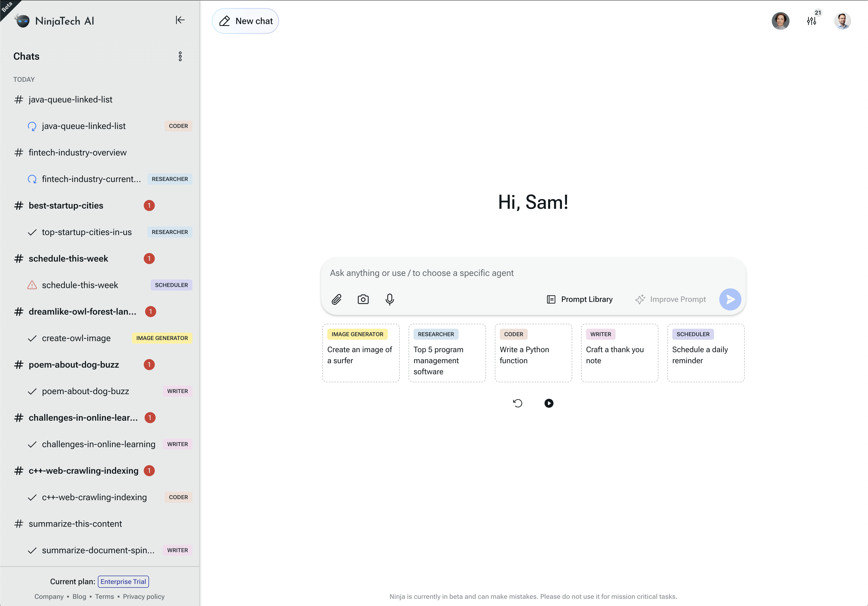Start a New chat
Screen dimensions: 868x606
245,21
